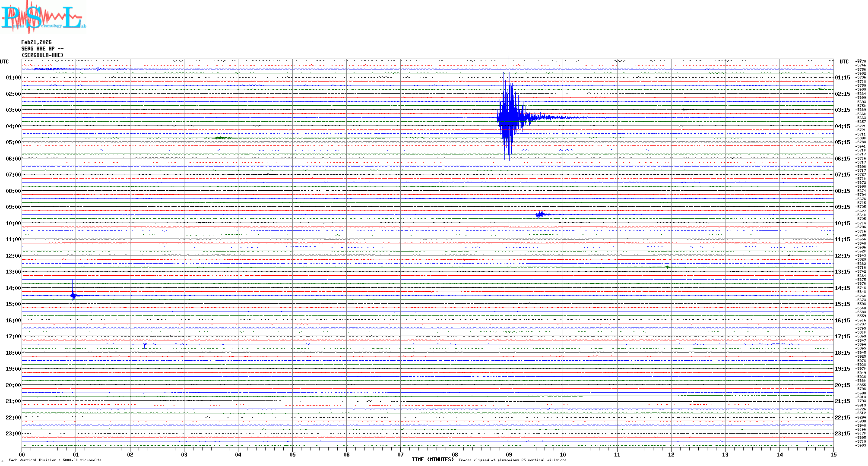Select the 20:15 time label on right
The height and width of the screenshot is (466, 868).
click(842, 385)
